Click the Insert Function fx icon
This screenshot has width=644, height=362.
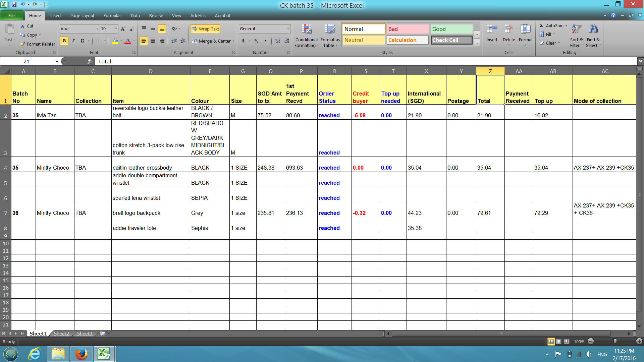[90, 61]
